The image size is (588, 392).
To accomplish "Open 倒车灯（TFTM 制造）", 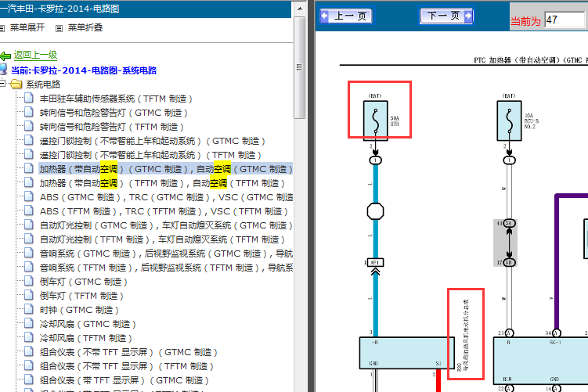I will (81, 296).
